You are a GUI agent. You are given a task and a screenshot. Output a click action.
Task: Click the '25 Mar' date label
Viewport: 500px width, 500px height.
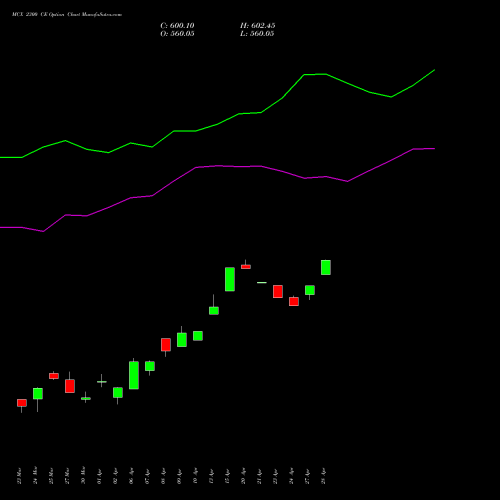click(51, 476)
